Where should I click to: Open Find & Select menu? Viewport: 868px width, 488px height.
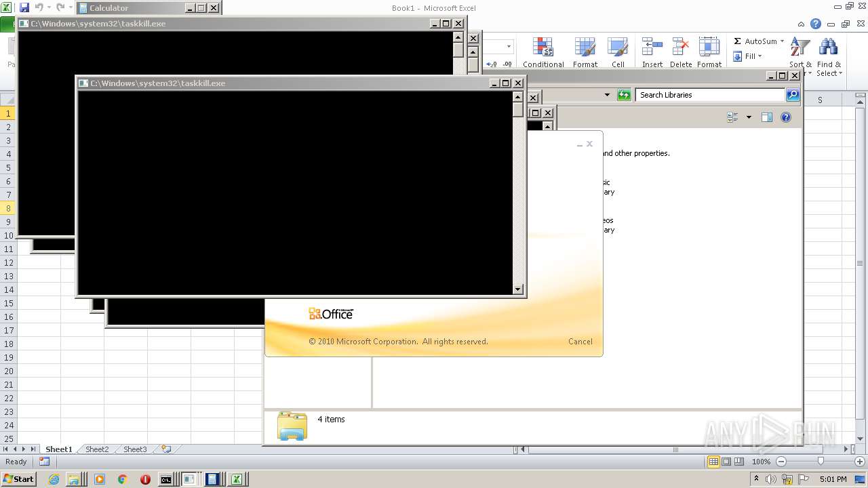coord(829,57)
